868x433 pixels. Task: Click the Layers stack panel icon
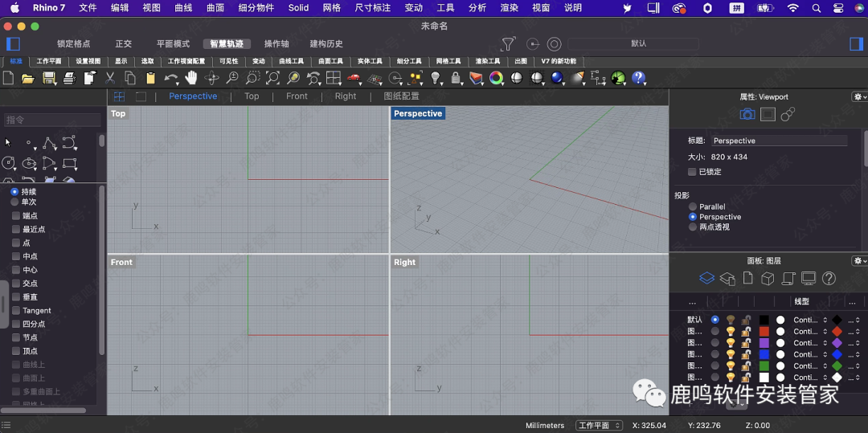tap(706, 278)
